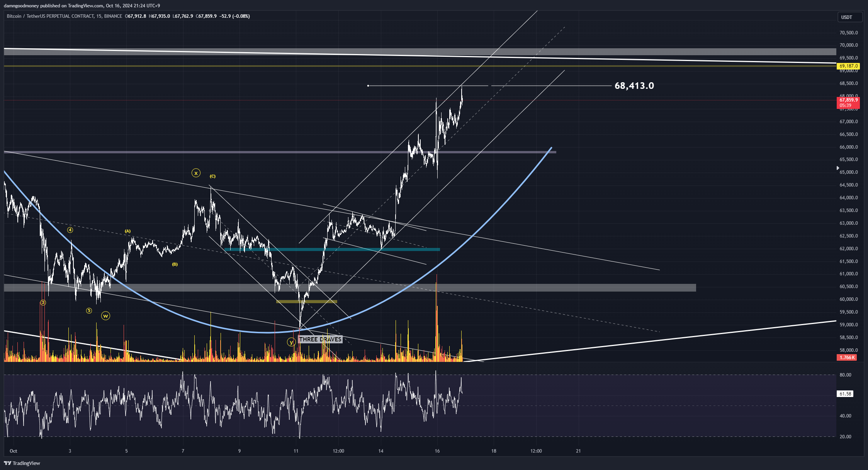
Task: Click the −52.9 (−0.08%) change value
Action: coord(234,16)
